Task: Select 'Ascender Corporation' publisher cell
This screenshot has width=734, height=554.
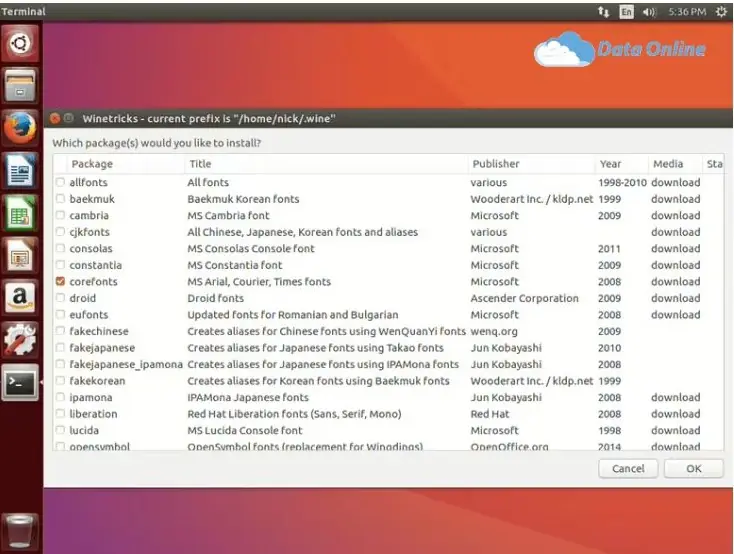Action: (525, 298)
